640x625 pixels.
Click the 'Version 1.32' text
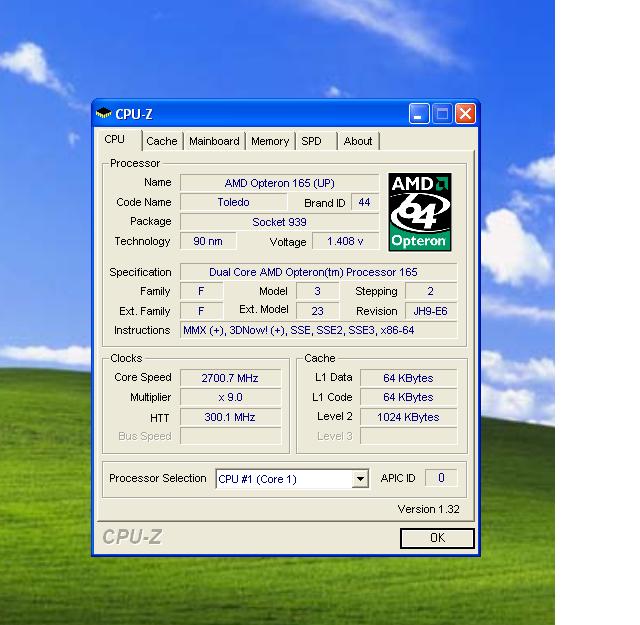coord(429,509)
